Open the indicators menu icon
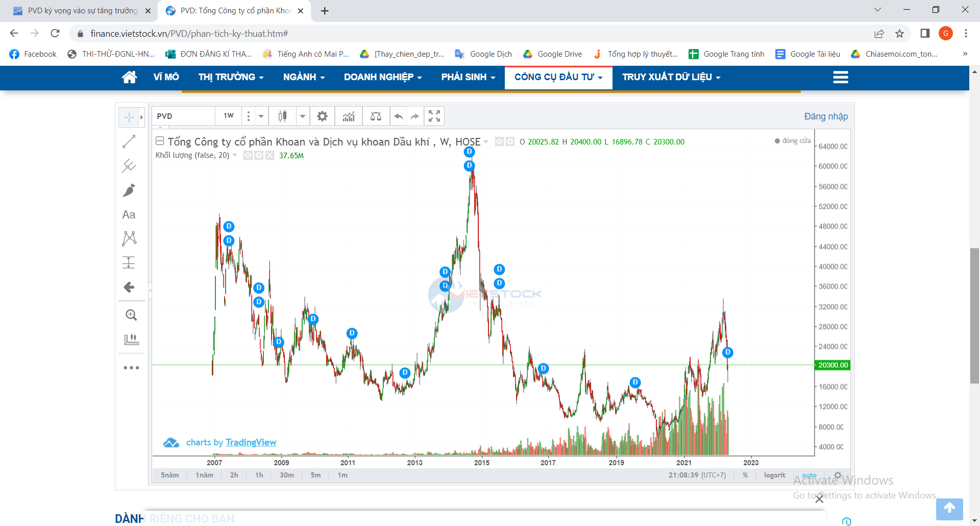Screen dimensions: 980x526 coord(349,116)
